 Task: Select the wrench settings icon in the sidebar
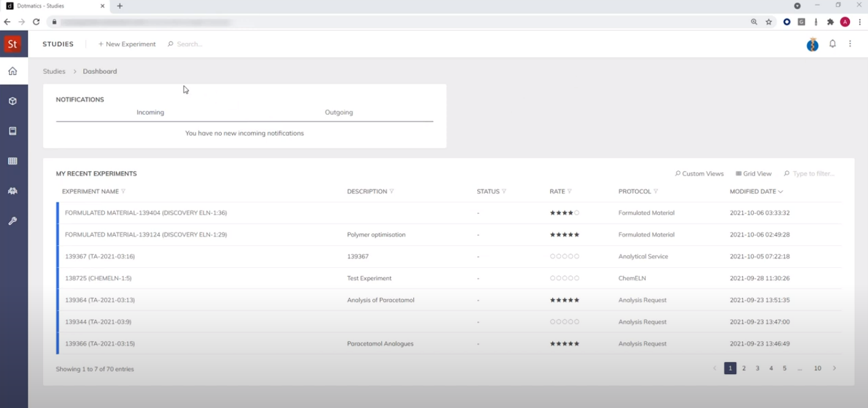[13, 221]
